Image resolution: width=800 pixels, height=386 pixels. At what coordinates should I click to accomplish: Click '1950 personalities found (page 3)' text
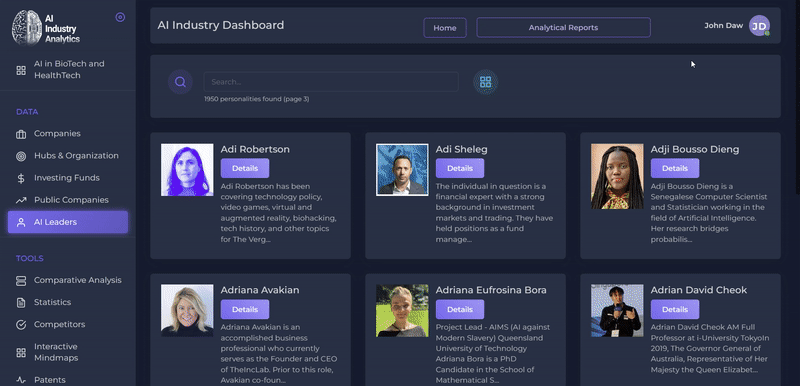[257, 99]
